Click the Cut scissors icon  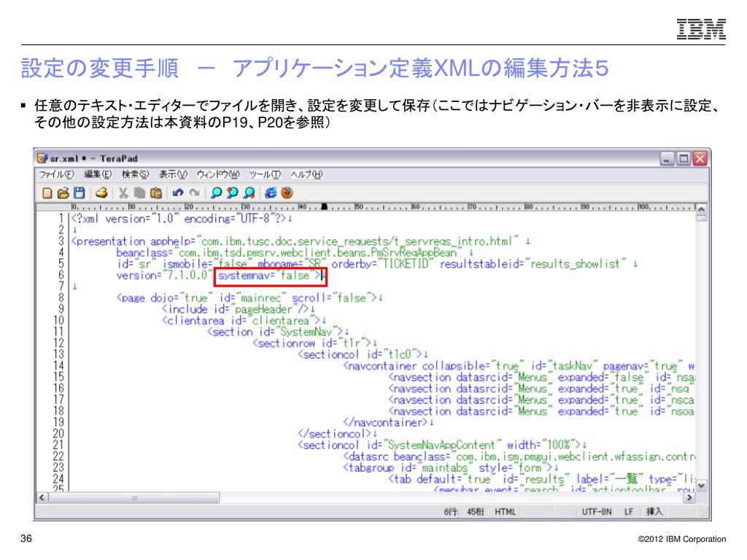[x=123, y=192]
